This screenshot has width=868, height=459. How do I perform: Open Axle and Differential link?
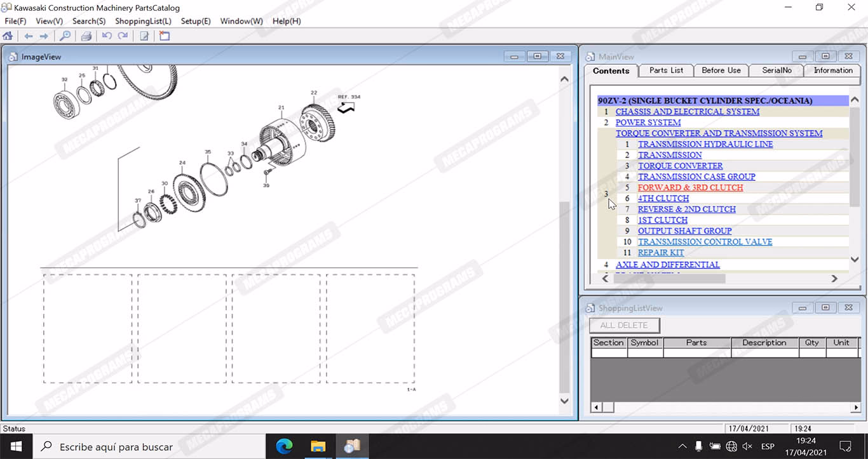point(667,264)
